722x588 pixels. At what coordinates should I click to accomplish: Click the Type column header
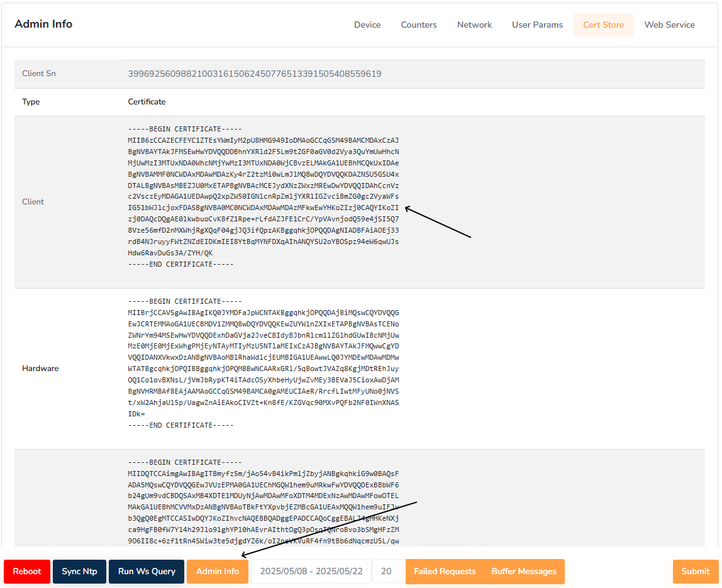[31, 102]
